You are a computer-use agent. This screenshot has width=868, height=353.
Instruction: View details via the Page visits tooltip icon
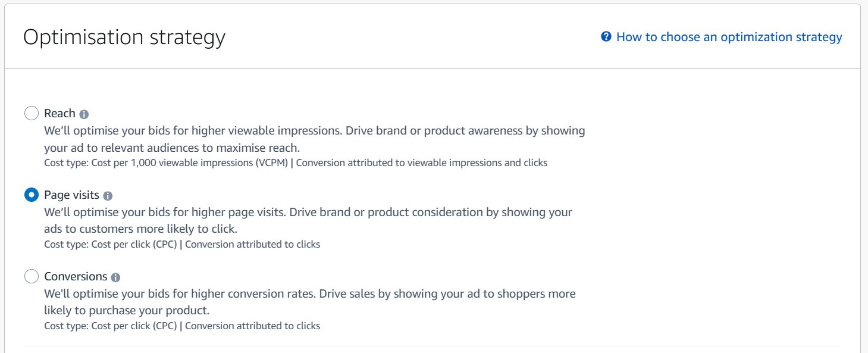point(108,194)
